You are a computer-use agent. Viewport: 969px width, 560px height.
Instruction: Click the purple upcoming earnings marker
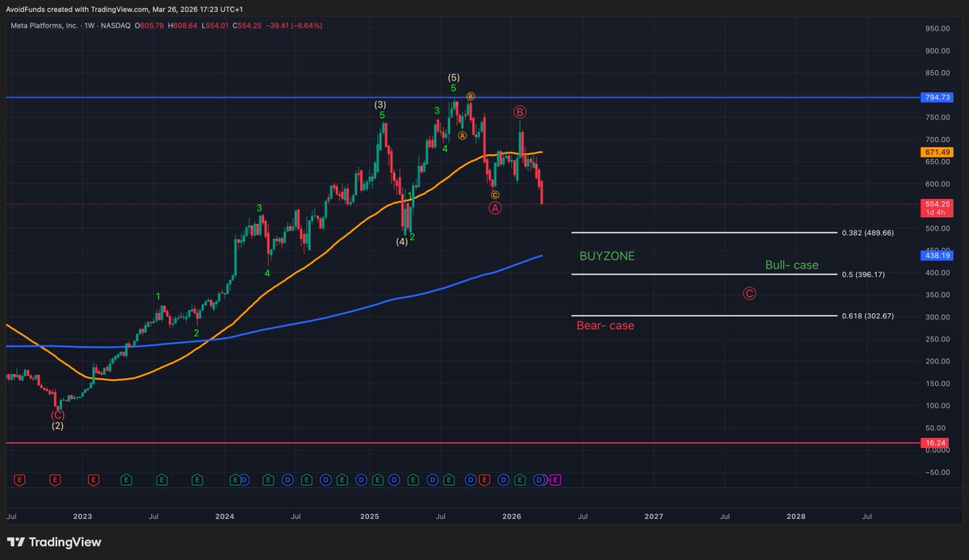coord(555,479)
